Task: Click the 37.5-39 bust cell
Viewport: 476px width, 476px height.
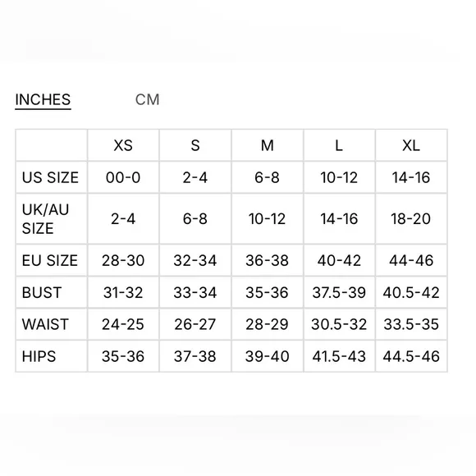Action: coord(339,293)
